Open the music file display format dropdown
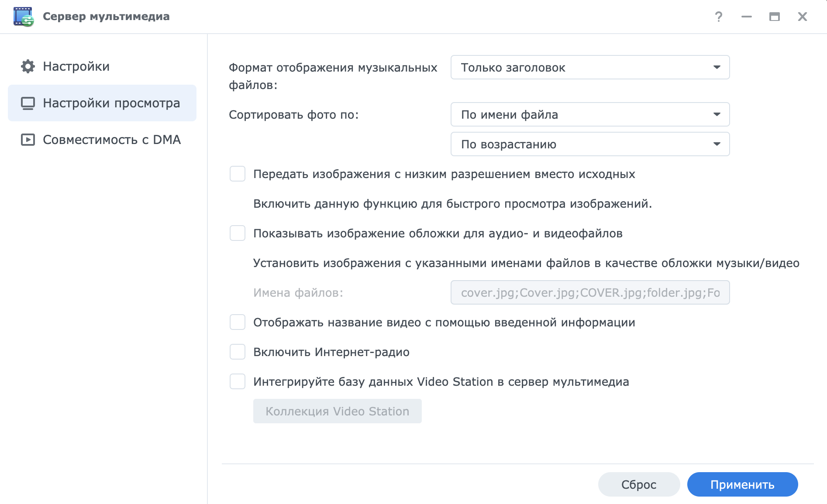Screen dimensions: 827x504 click(x=589, y=67)
